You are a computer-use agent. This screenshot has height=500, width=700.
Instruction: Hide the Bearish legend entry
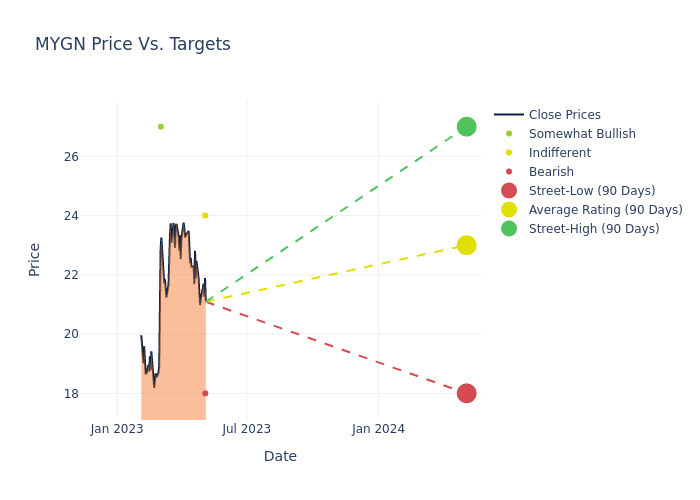tap(551, 172)
